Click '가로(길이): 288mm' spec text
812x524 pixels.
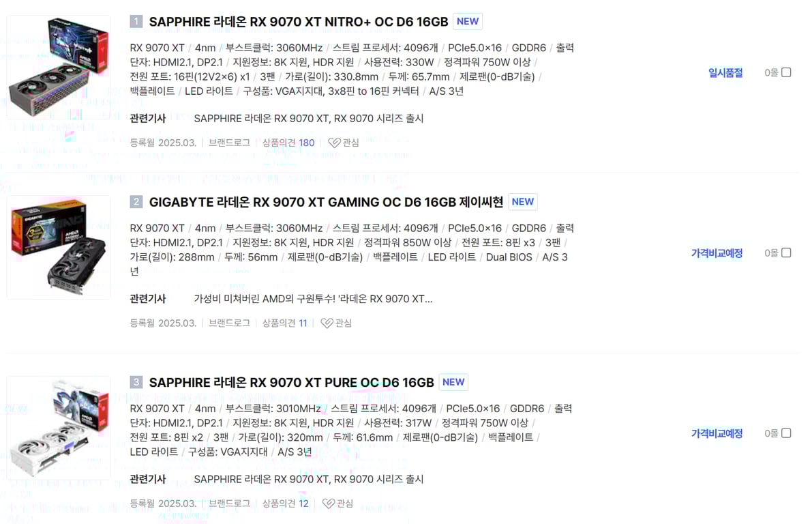172,257
